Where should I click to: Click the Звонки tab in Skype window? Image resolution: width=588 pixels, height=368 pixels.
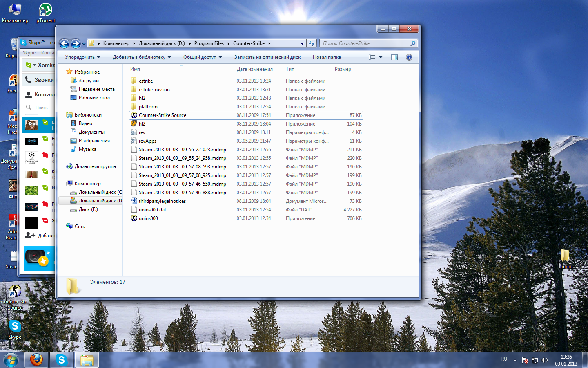tap(39, 80)
